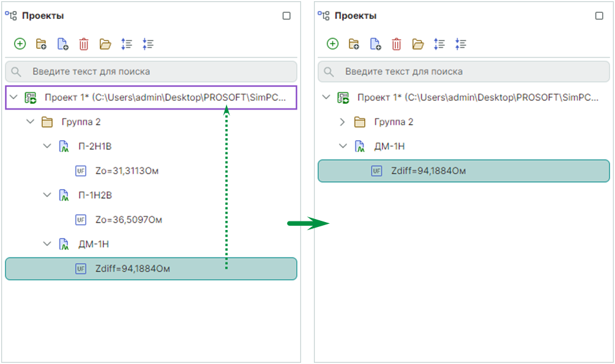Toggle the right Проекты panel maximize square

pos(599,16)
